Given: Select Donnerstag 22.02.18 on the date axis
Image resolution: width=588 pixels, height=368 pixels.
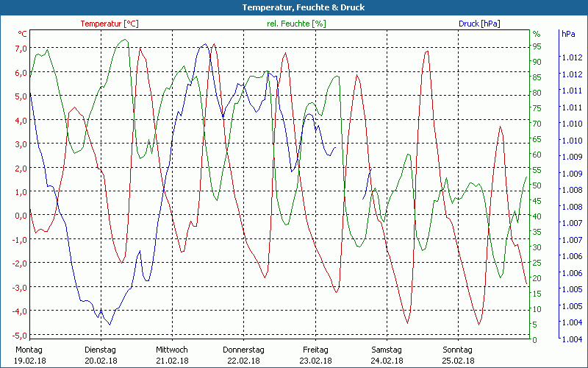Looking at the screenshot, I should click(x=243, y=355).
